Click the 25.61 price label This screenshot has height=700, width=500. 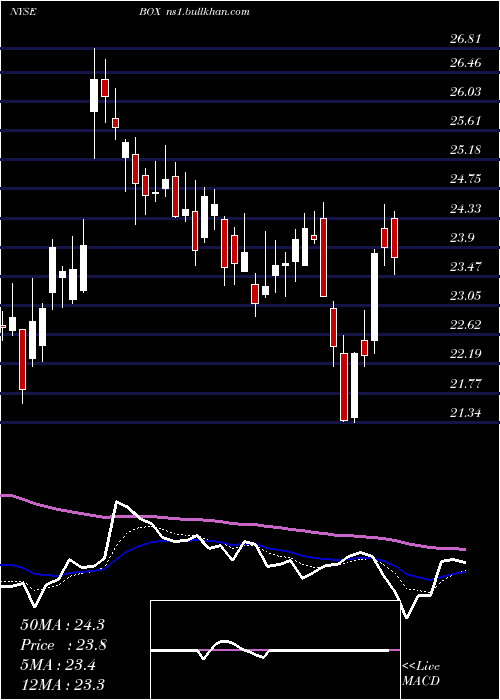point(465,121)
